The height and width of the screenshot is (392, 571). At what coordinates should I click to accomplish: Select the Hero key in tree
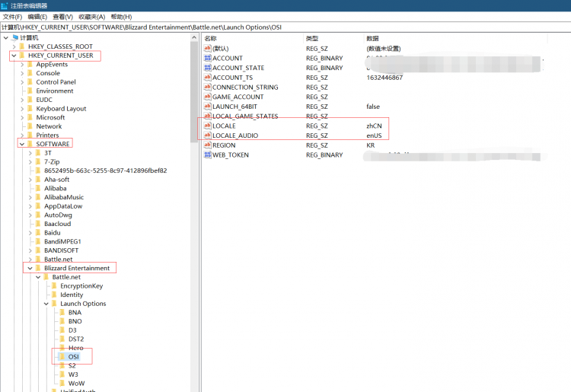pos(75,348)
